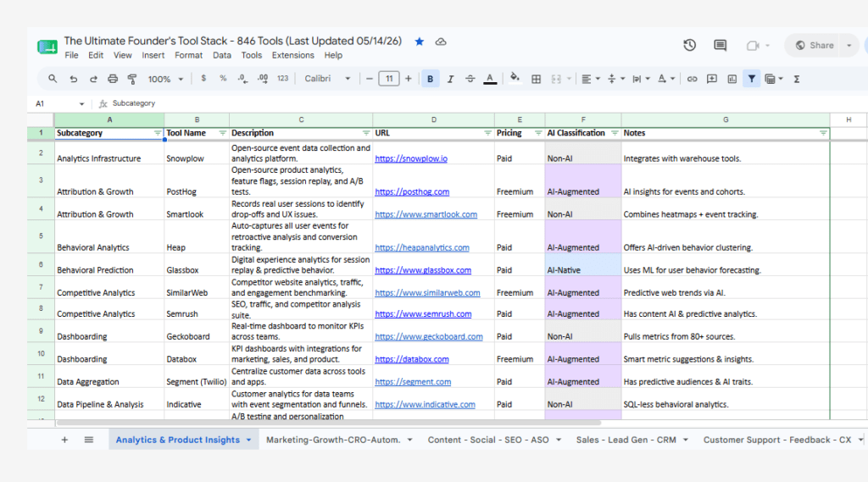The image size is (868, 482).
Task: Open the www.semrush.com link
Action: click(423, 314)
